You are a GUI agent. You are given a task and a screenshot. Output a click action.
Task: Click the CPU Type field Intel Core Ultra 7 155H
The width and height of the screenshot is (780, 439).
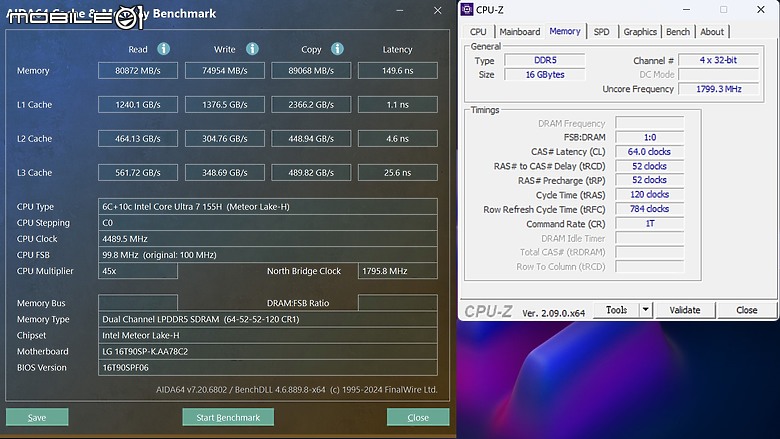coord(268,206)
